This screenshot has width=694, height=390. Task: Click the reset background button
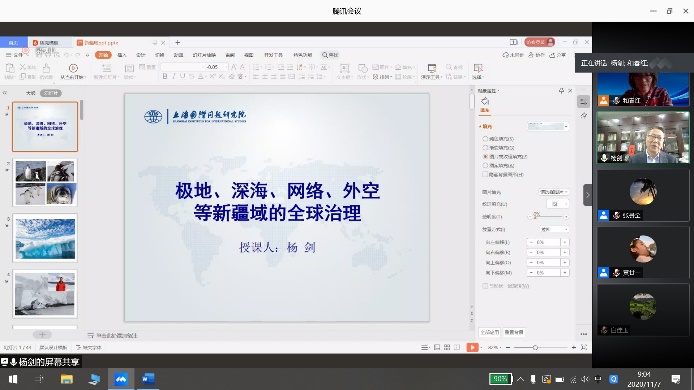(514, 332)
